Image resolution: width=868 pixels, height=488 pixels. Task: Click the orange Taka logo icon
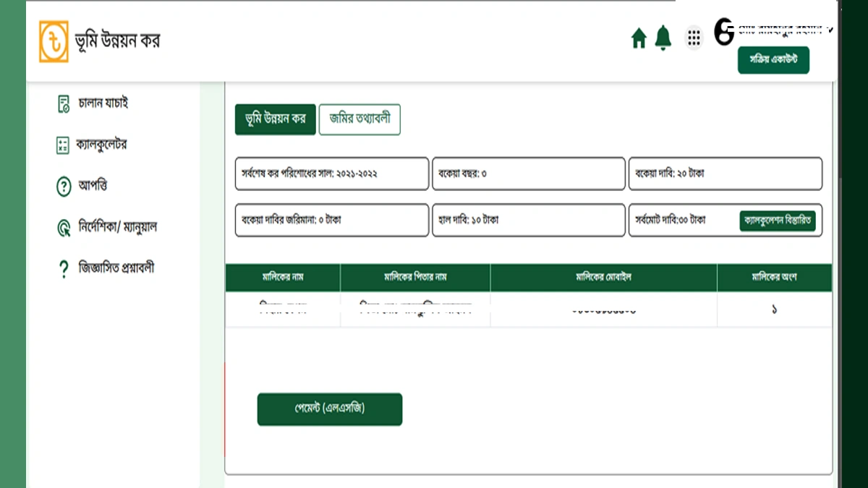point(54,41)
